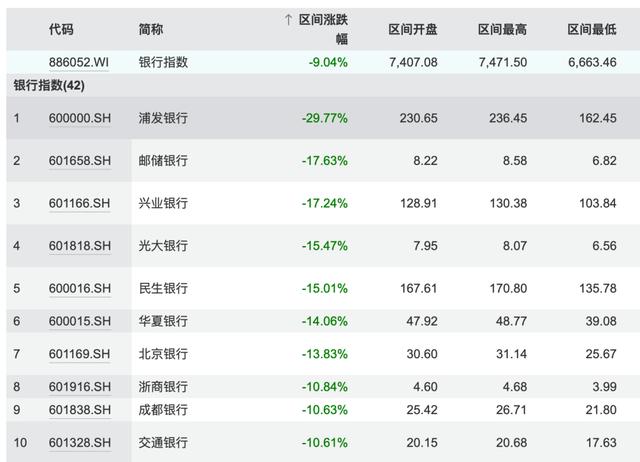Screen dimensions: 640x462
Task: Click the 601166.SH code link
Action: 79,203
